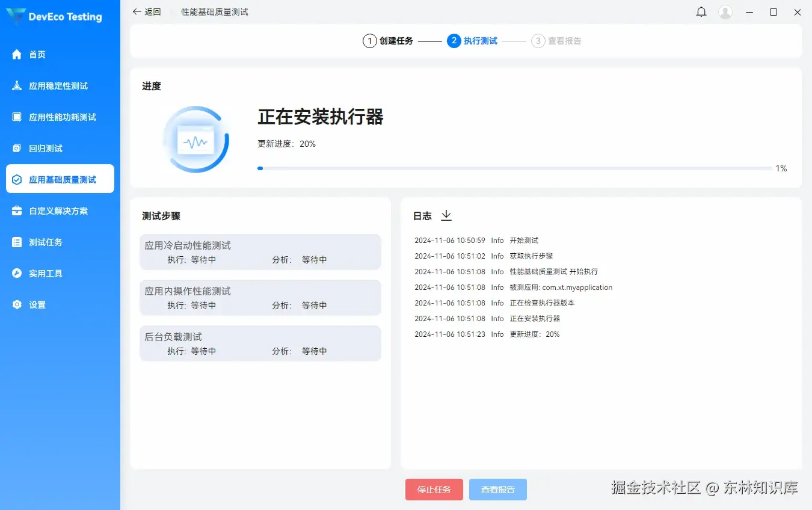Open 测试任务 menu item
Screen dimensions: 812x510
tap(60, 242)
